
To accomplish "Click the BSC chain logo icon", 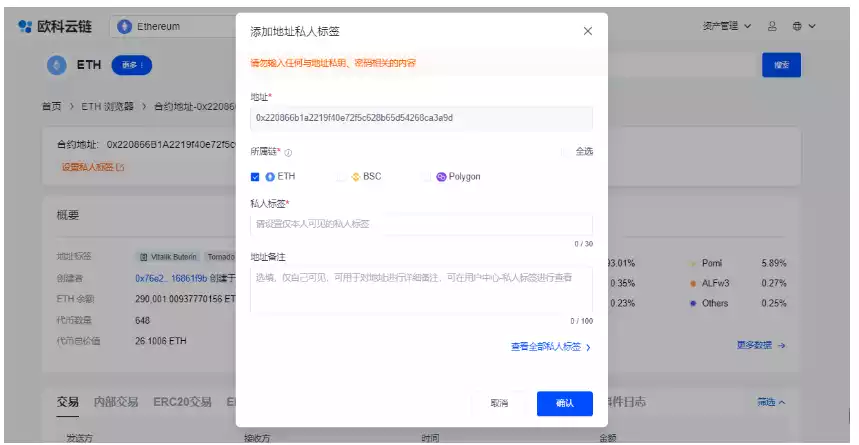I will [x=355, y=177].
